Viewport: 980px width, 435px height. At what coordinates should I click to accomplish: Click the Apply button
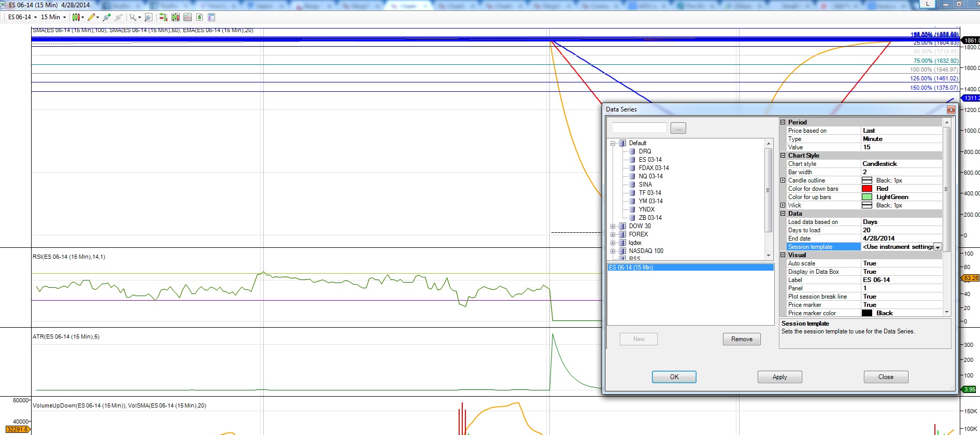click(x=779, y=377)
